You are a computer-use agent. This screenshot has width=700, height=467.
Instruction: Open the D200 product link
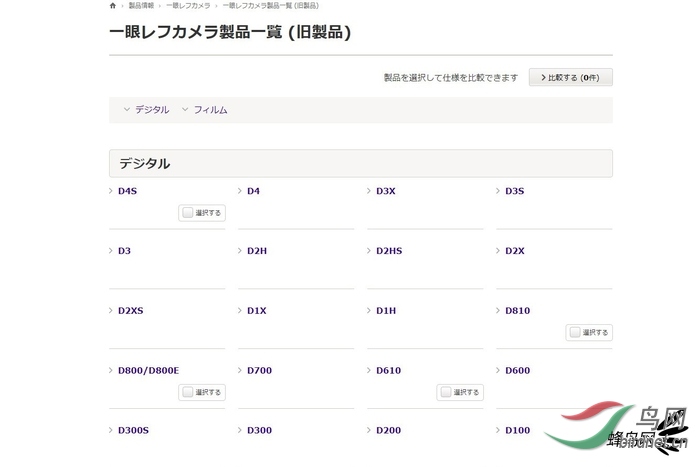pos(388,430)
